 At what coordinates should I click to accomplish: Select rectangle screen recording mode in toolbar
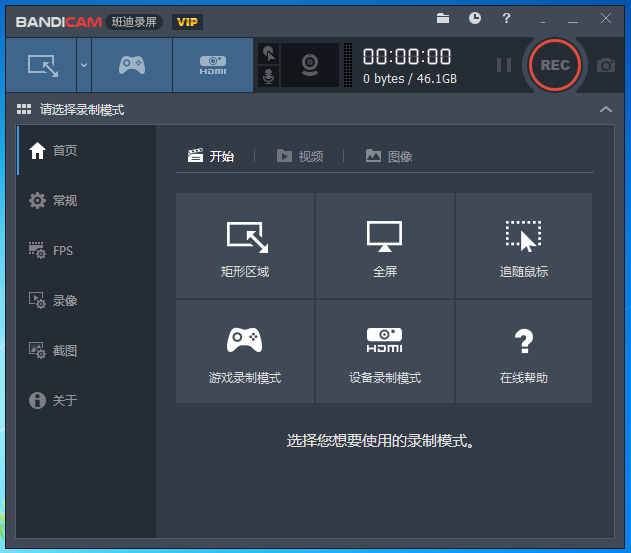(41, 65)
